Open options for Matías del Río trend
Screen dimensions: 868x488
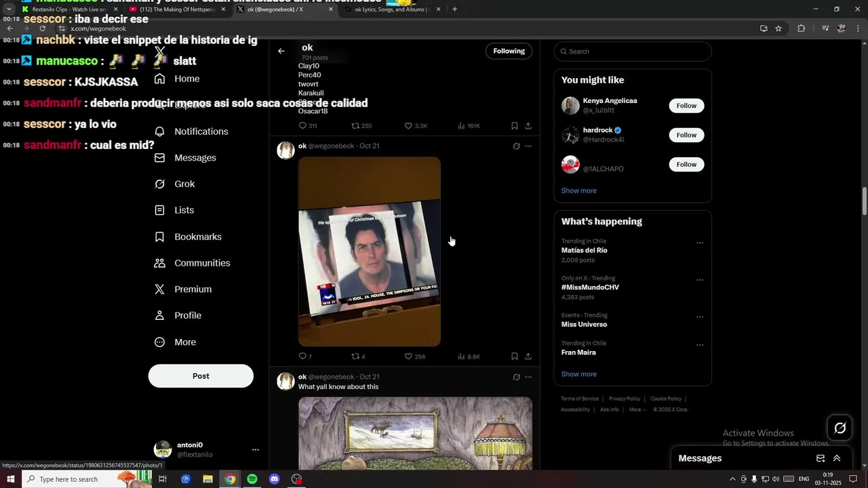(x=700, y=243)
